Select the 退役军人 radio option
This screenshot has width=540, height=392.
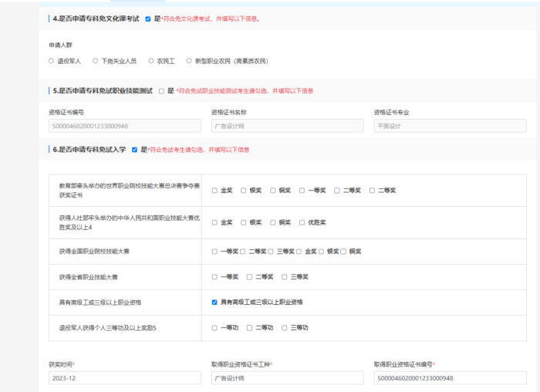point(52,61)
